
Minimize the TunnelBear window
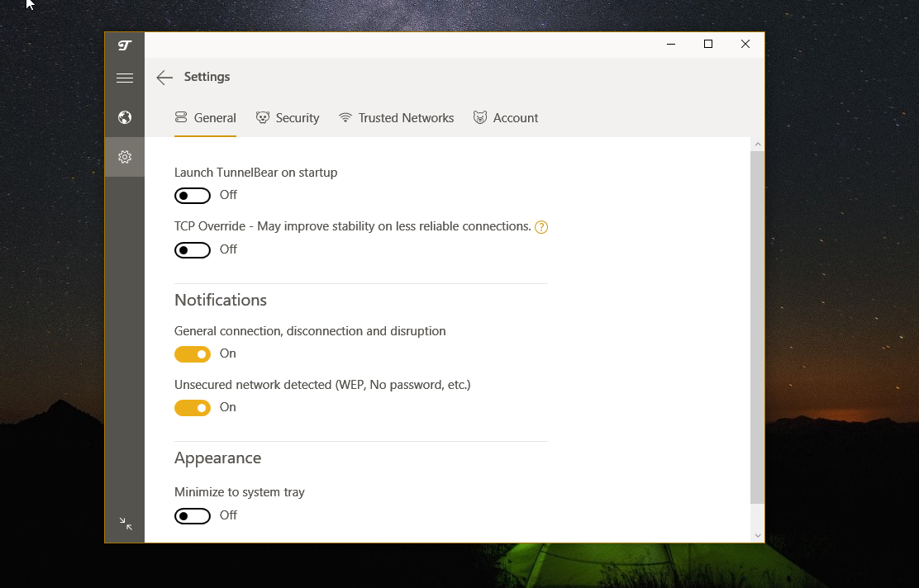click(x=671, y=44)
